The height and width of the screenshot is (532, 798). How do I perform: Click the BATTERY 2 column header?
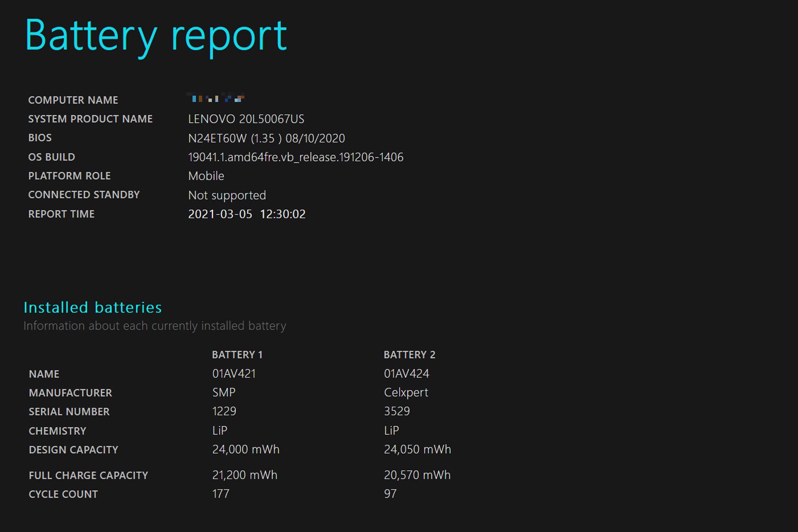tap(409, 355)
